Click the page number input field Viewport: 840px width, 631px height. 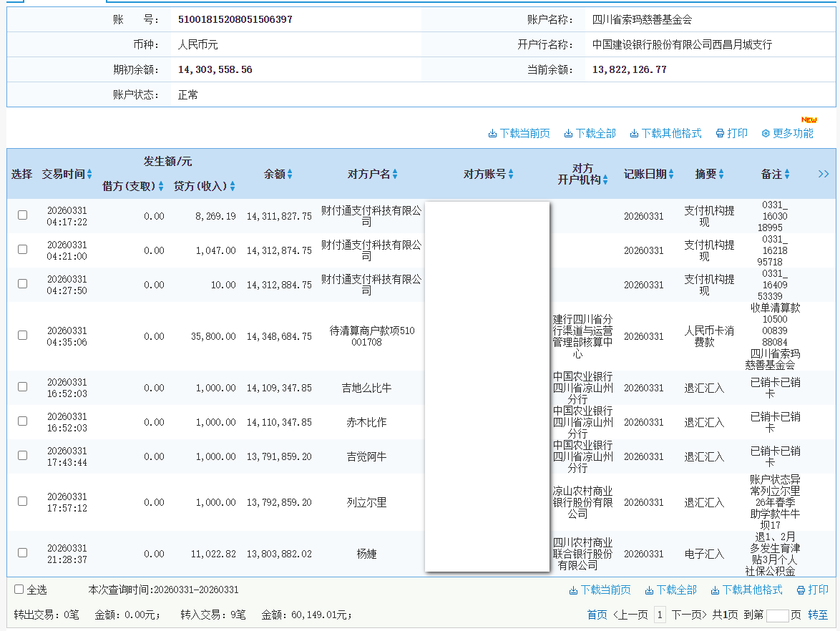click(x=779, y=615)
